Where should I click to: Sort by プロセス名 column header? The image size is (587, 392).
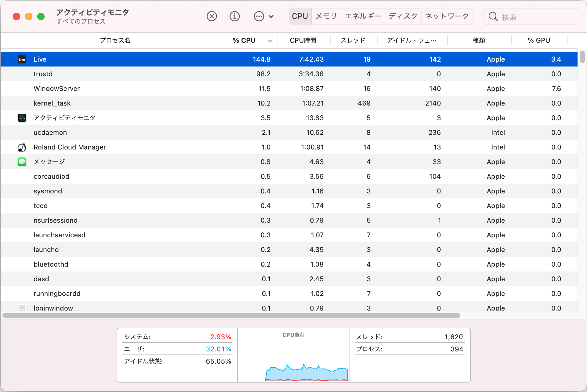[115, 40]
